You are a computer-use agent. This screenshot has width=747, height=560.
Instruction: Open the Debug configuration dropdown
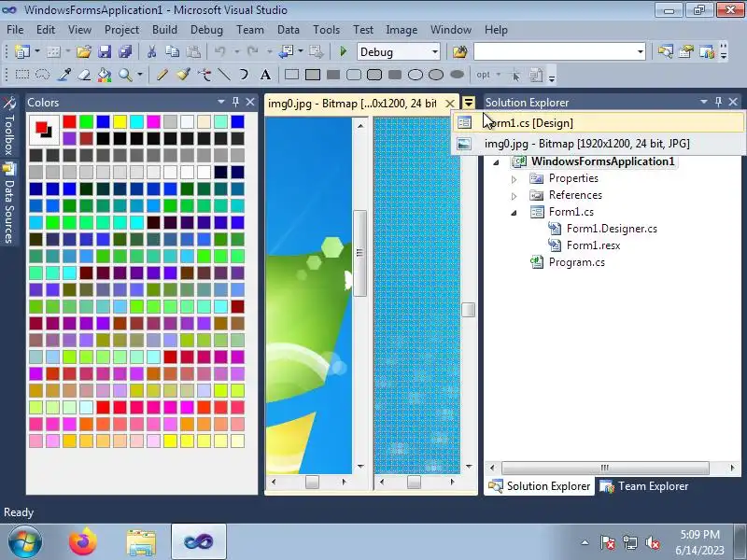(x=435, y=51)
